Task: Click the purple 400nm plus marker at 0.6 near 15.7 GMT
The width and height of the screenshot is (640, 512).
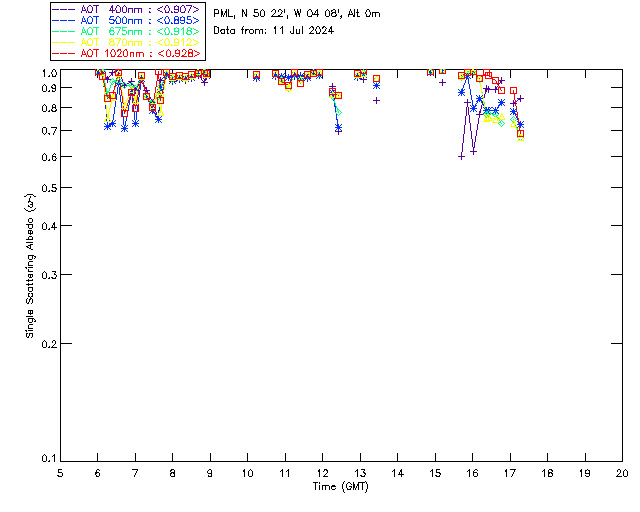Action: tap(461, 157)
